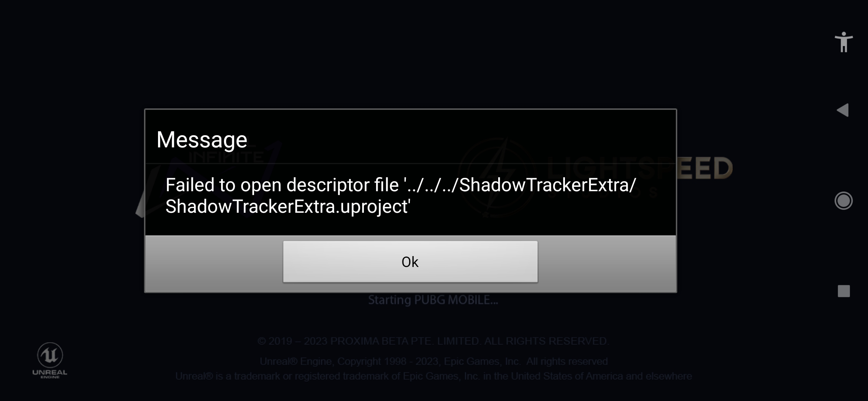Click the Proxima Beta copyright line
Screen dimensions: 868x401
433,341
